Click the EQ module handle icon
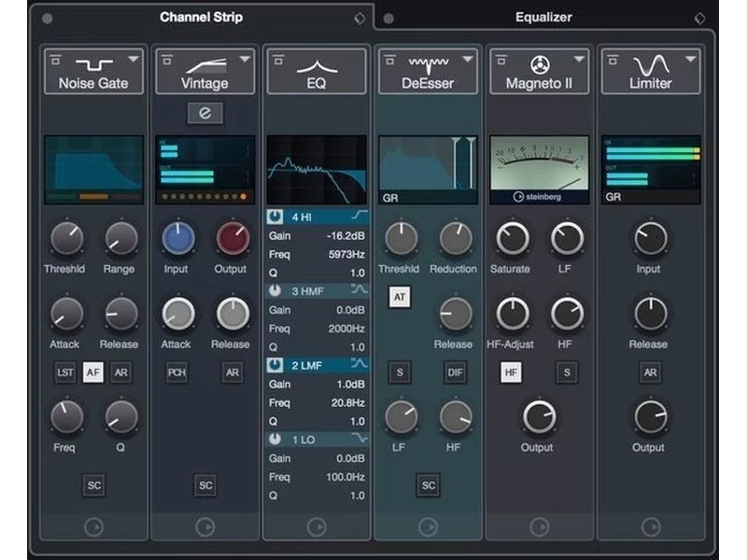 (x=278, y=61)
